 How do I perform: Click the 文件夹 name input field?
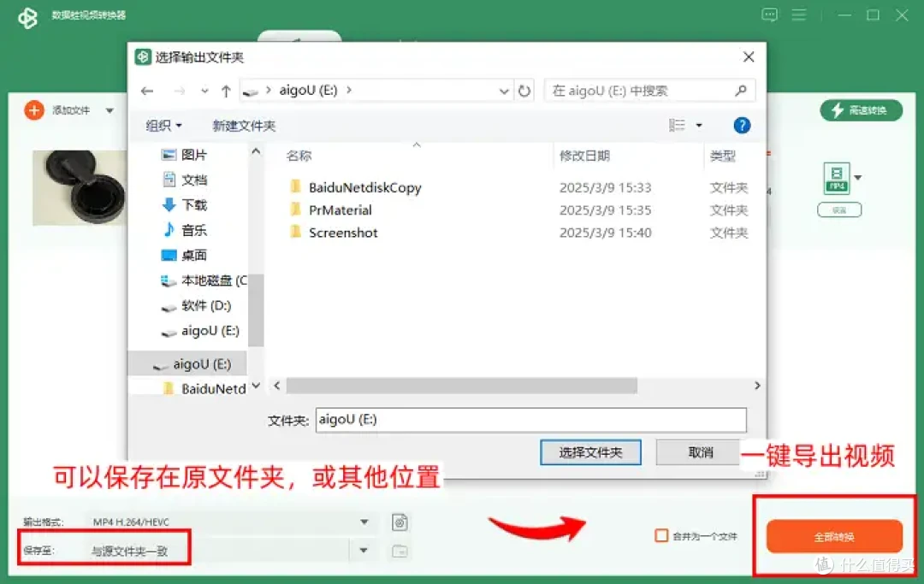point(531,420)
